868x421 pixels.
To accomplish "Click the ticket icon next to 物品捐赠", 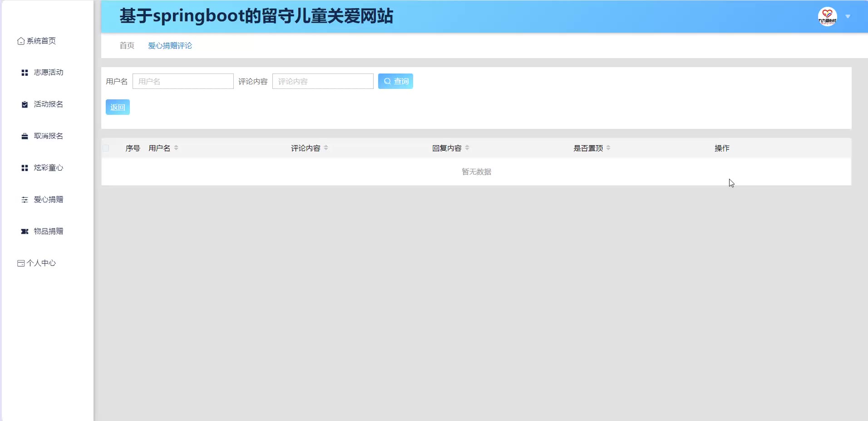I will (x=25, y=231).
